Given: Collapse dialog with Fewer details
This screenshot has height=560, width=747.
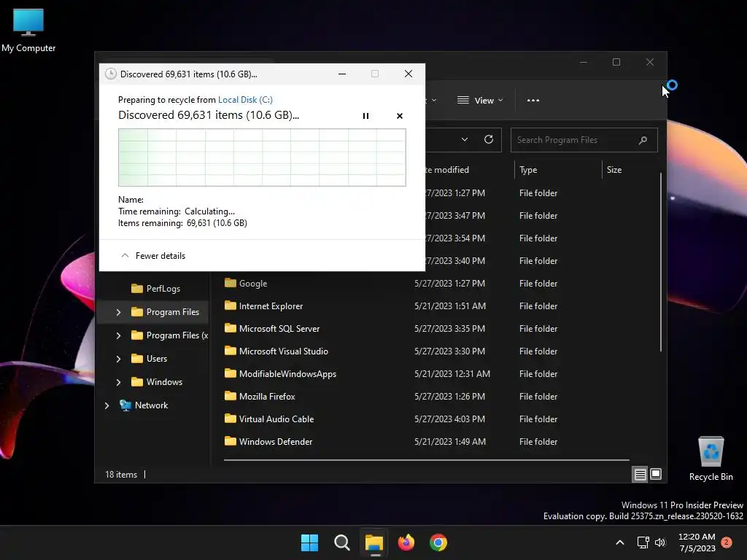Looking at the screenshot, I should coord(153,256).
